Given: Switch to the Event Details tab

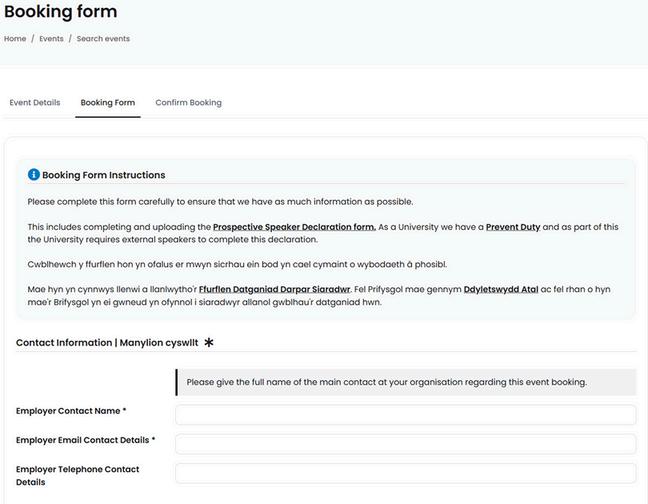Looking at the screenshot, I should [x=35, y=103].
